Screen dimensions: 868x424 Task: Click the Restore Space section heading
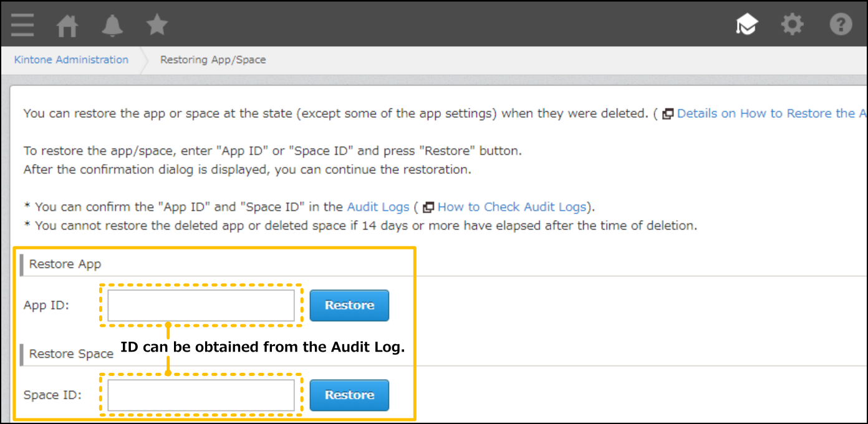[x=70, y=354]
